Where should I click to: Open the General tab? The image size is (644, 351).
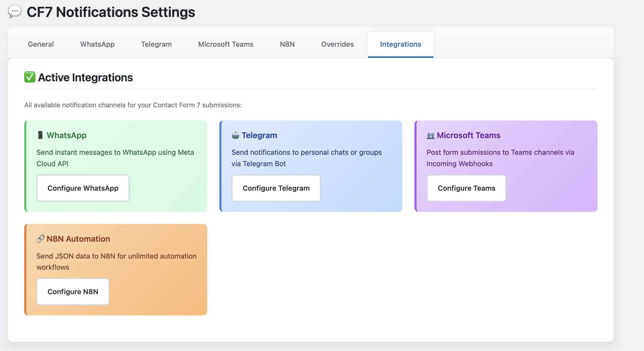[41, 44]
